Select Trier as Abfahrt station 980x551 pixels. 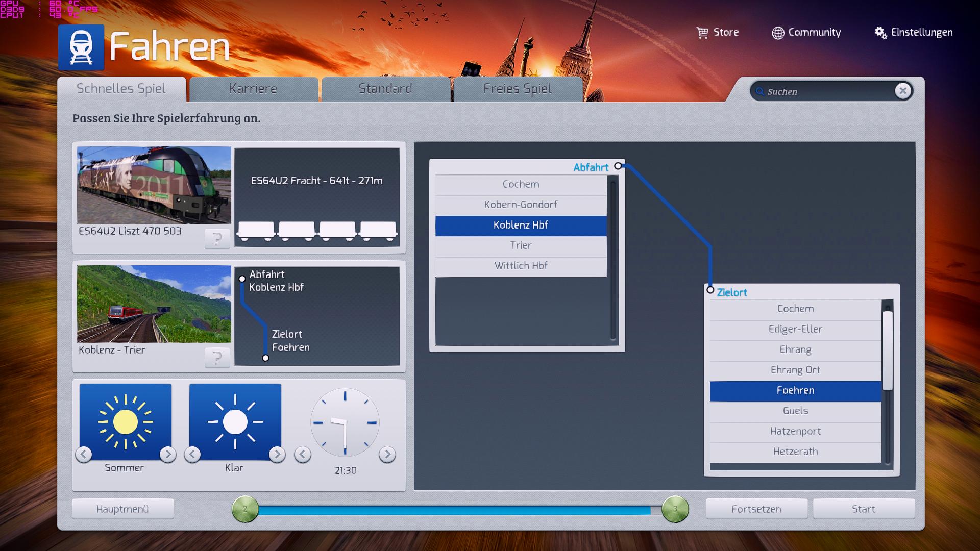521,245
